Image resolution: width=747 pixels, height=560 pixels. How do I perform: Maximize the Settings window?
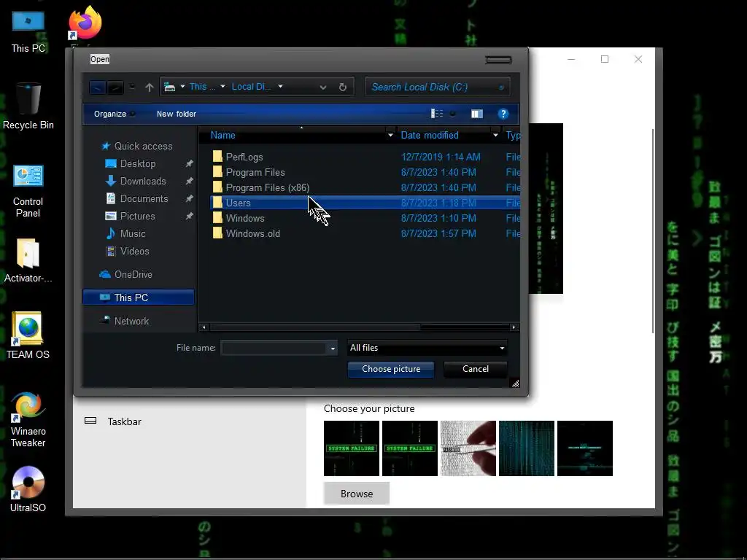point(605,59)
